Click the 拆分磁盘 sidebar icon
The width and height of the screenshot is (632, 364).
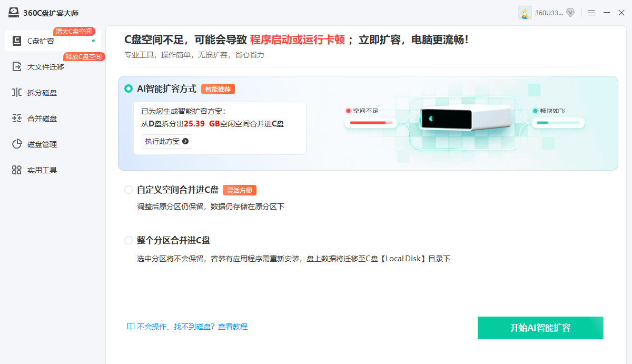[17, 93]
